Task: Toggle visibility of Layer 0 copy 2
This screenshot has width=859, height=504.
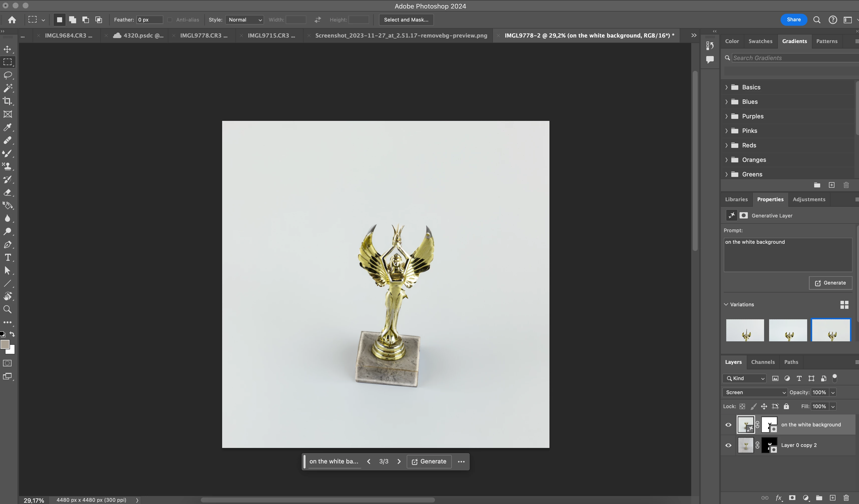Action: pyautogui.click(x=729, y=445)
